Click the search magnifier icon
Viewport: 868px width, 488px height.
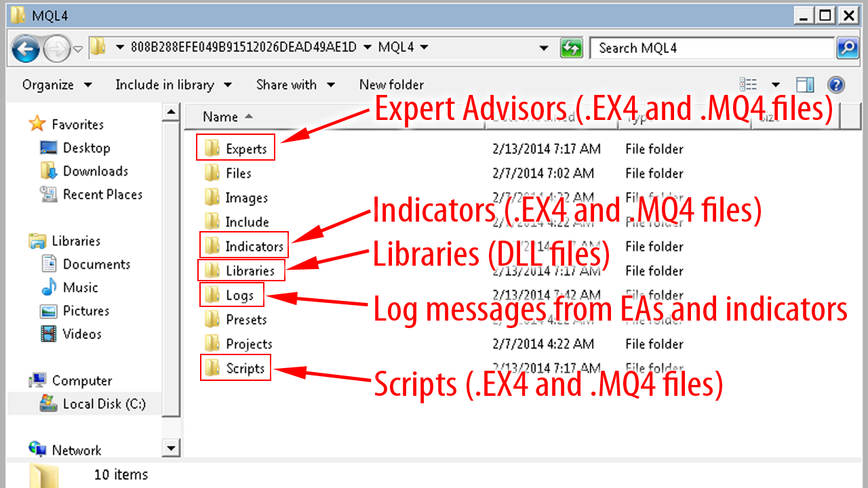[847, 48]
